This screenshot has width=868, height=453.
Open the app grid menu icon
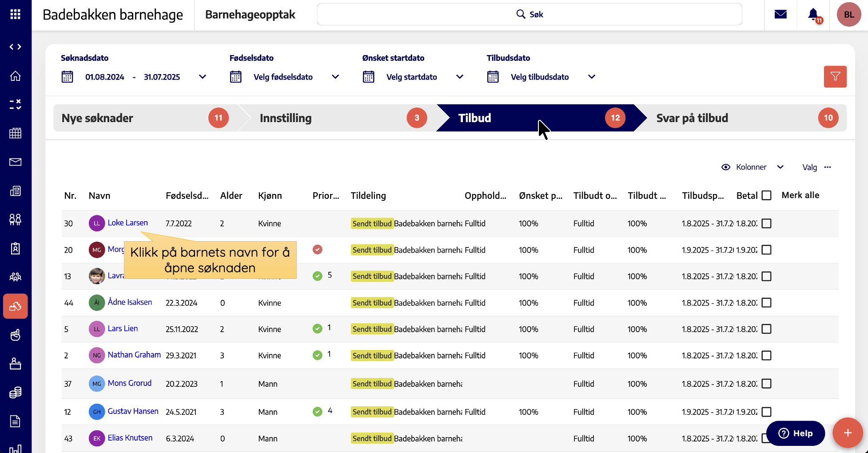[16, 15]
